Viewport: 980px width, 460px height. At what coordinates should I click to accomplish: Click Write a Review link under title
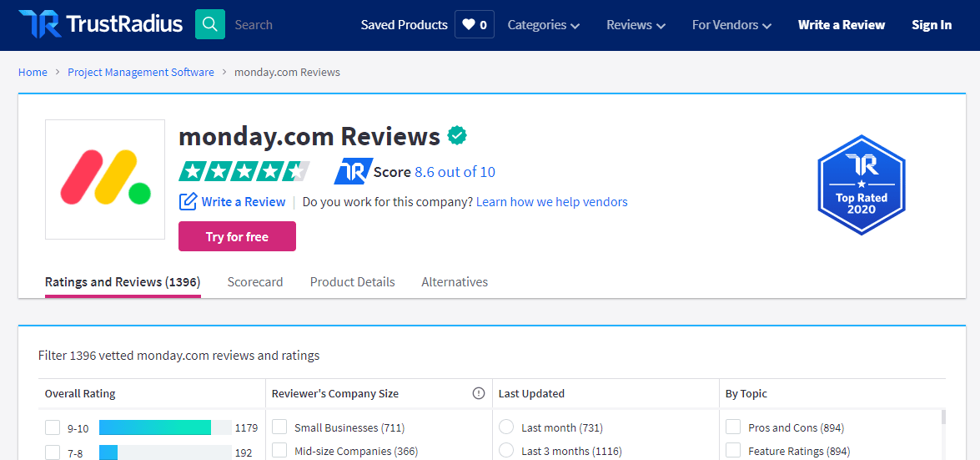click(x=244, y=202)
